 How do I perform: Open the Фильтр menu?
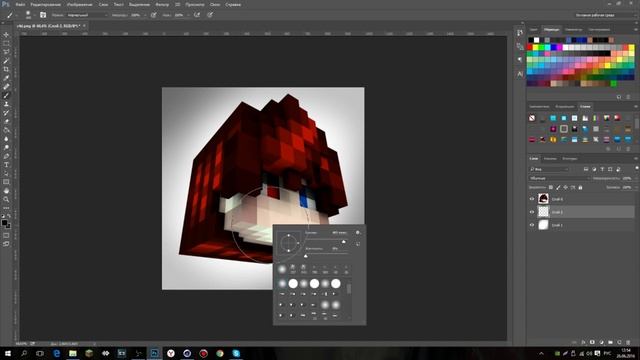click(162, 4)
